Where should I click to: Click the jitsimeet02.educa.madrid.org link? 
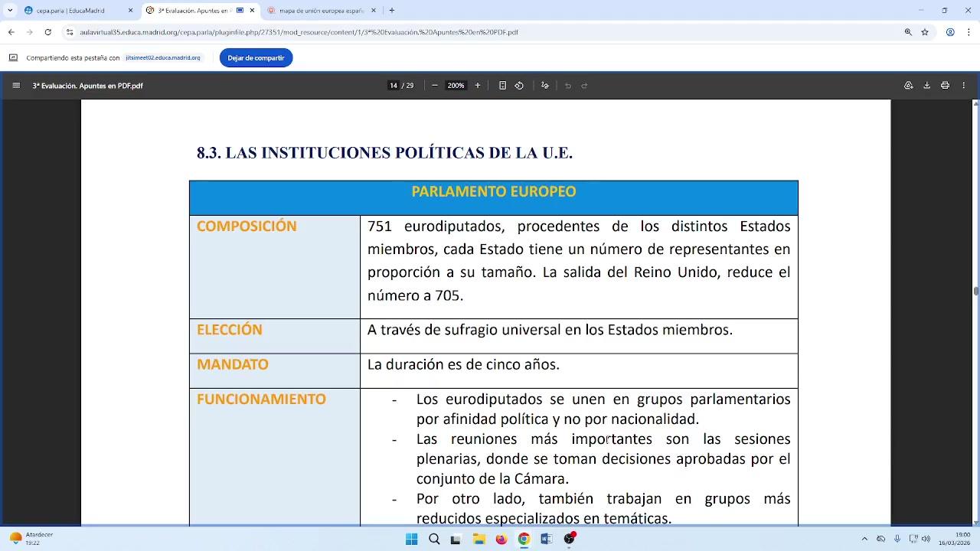tap(162, 58)
